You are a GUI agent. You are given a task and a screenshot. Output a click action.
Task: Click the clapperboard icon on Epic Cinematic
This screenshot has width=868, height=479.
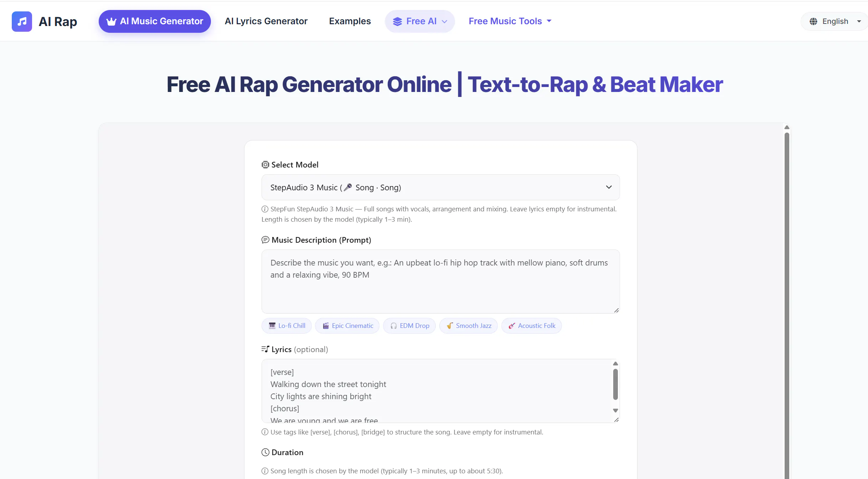pyautogui.click(x=326, y=326)
